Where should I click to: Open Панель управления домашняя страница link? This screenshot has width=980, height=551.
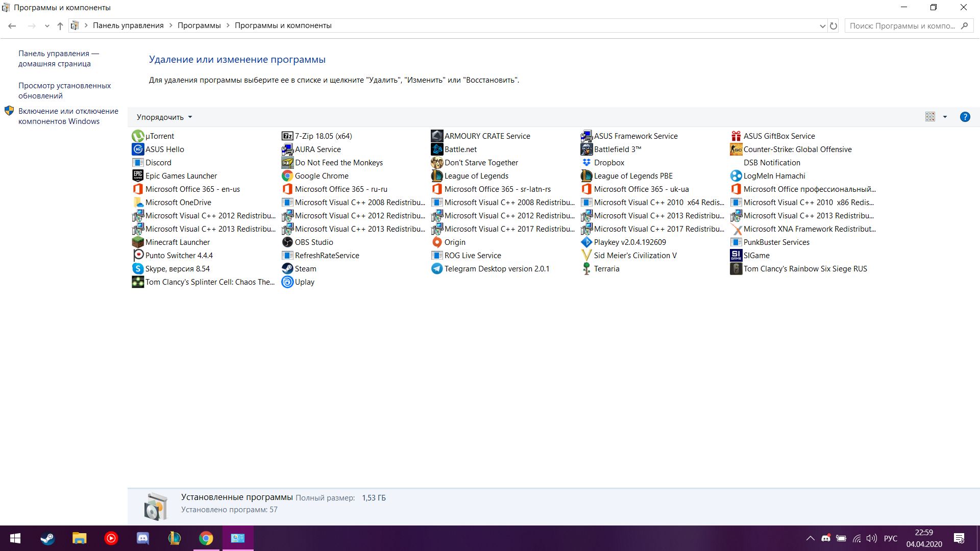[x=59, y=59]
